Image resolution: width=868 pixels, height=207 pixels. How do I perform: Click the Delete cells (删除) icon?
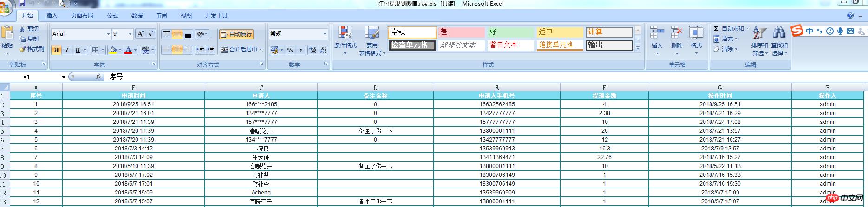point(676,33)
